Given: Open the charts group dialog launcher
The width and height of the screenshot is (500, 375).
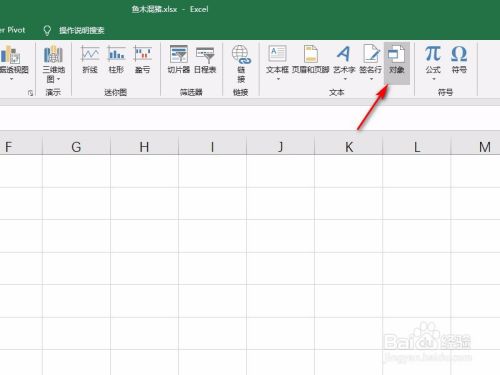Looking at the screenshot, I should (30, 93).
